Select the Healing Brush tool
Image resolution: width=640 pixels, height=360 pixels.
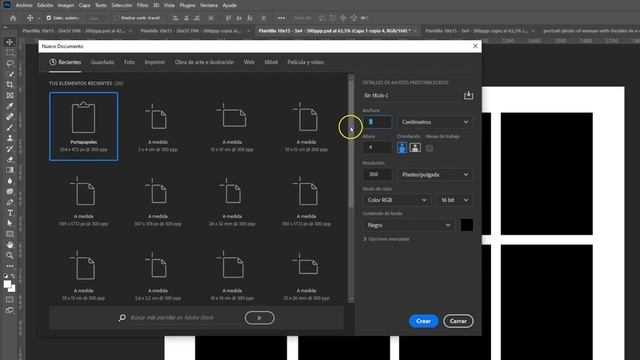[10, 117]
